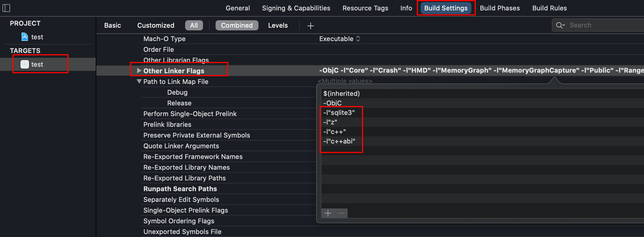The image size is (644, 237).
Task: Open the Build Phases tab
Action: point(500,8)
